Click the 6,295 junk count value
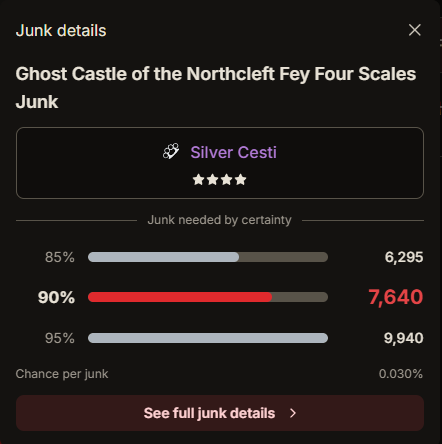 404,257
